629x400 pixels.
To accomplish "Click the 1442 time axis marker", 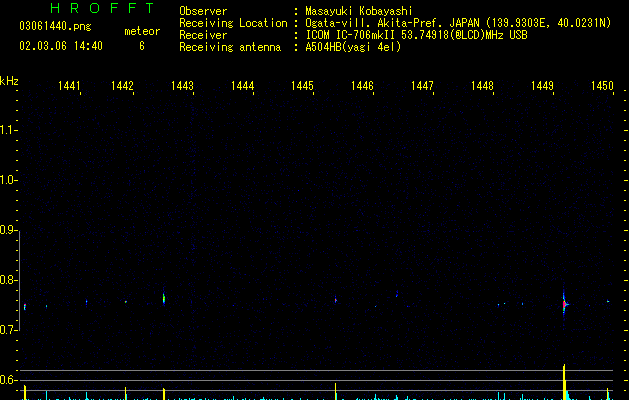I will pos(122,86).
